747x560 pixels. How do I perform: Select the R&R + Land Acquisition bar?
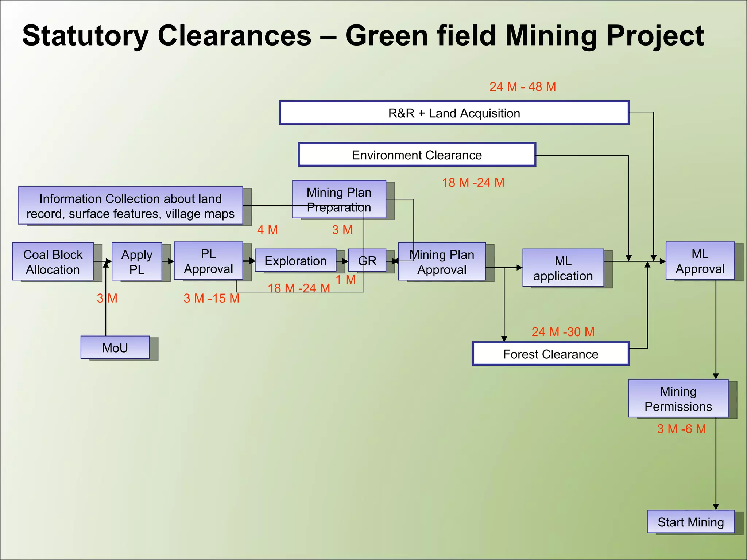pyautogui.click(x=454, y=113)
